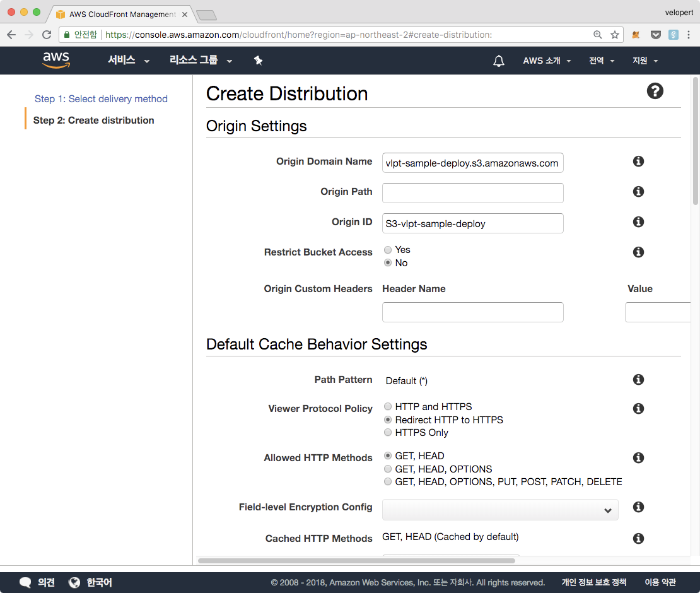Click the horizontal scrollbar of the form

[x=356, y=560]
